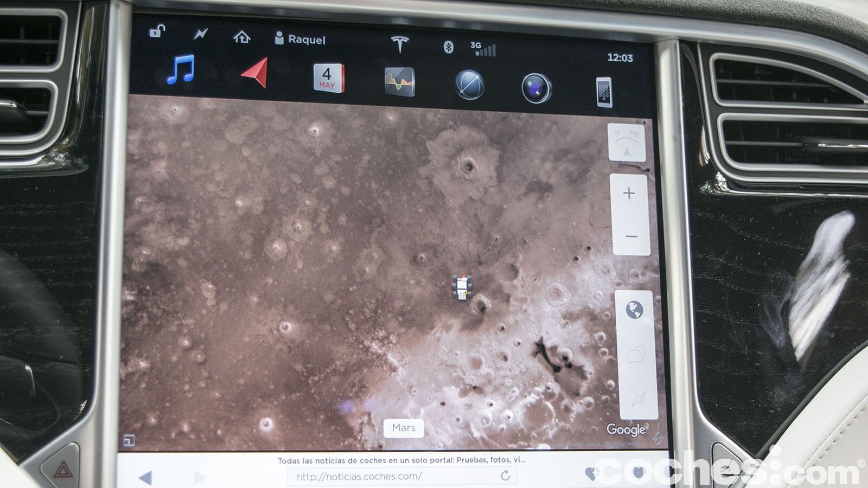Tap the rover icon on the map
Image resolution: width=868 pixels, height=488 pixels.
pos(462,287)
